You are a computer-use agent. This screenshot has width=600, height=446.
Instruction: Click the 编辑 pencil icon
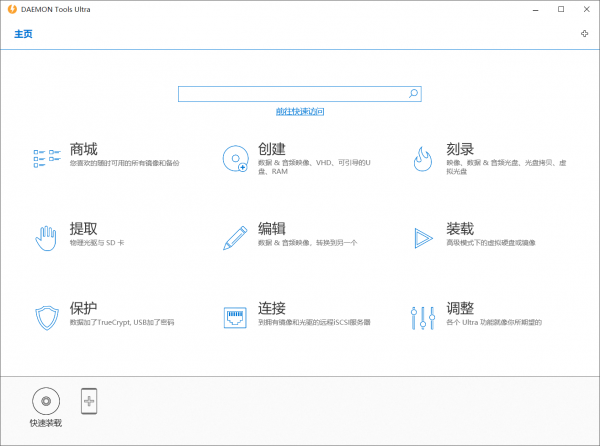235,238
